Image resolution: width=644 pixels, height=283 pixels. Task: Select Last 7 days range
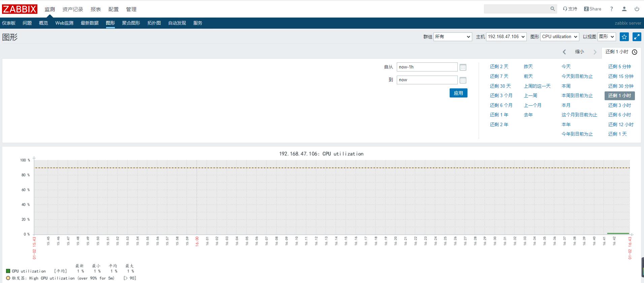pyautogui.click(x=499, y=76)
